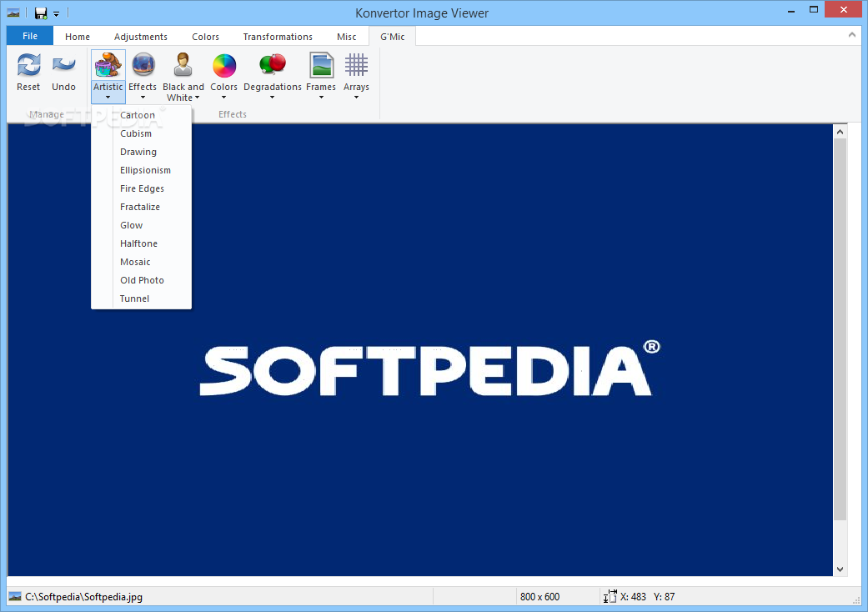The width and height of the screenshot is (868, 612).
Task: Switch to the Colors ribbon tab
Action: pyautogui.click(x=205, y=37)
